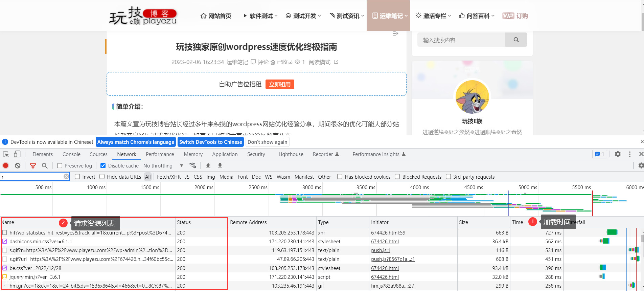Select the hit?wp_statistics row checkbox
This screenshot has width=644, height=291.
point(5,232)
